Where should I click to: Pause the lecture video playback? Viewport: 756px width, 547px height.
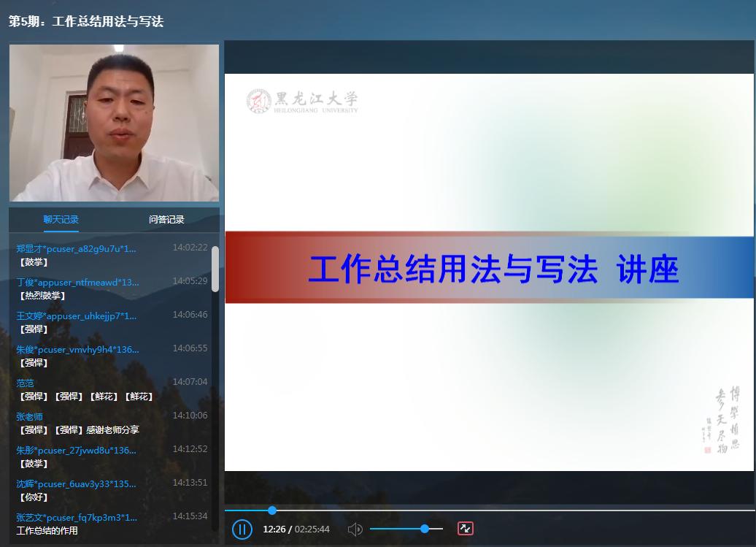click(242, 529)
